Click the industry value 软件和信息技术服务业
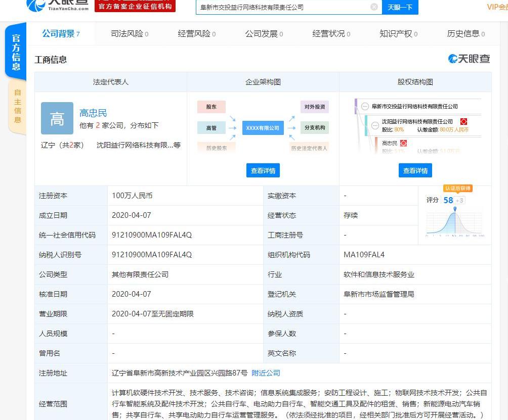Viewport: 508px width, 420px height. coord(379,274)
